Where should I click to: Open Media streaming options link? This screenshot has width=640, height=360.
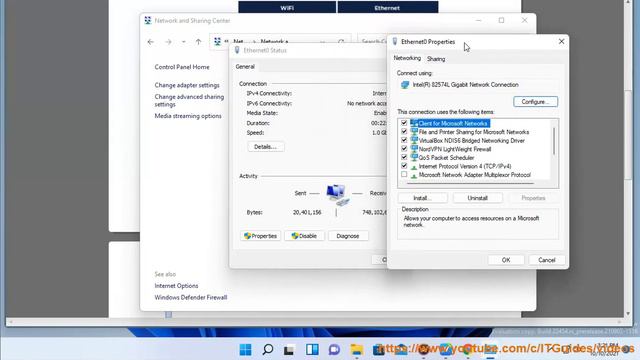188,116
